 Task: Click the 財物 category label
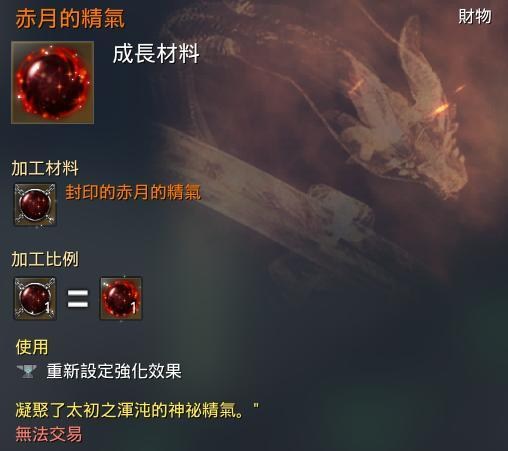(x=475, y=16)
